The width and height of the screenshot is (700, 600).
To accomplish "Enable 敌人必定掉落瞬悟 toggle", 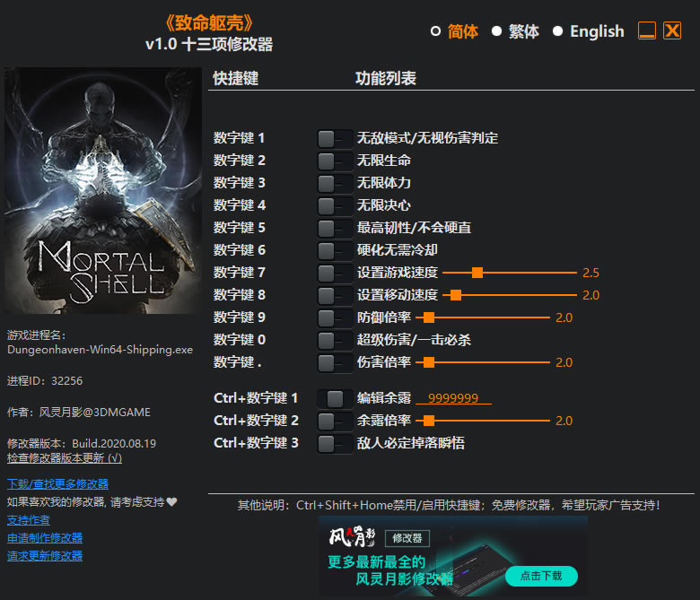I will click(x=334, y=443).
